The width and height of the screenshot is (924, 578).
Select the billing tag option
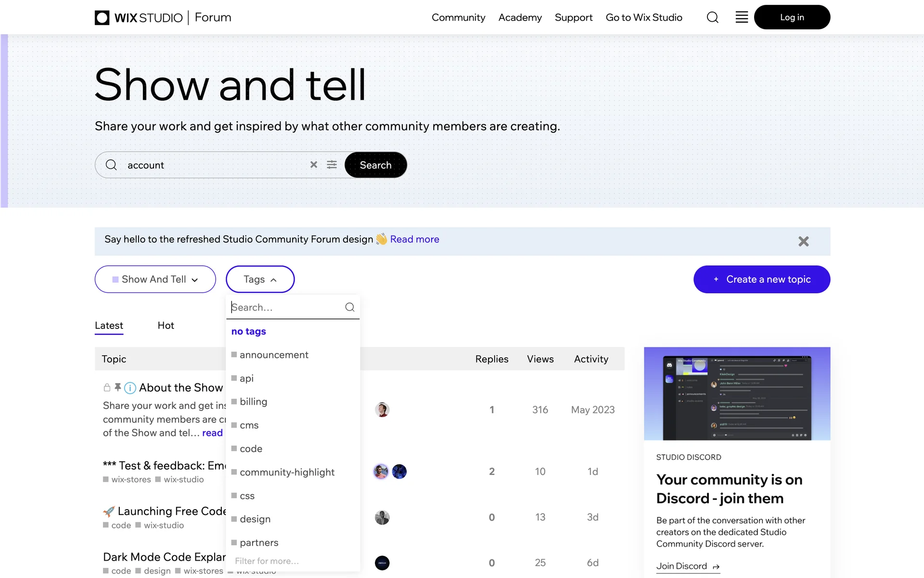coord(253,402)
